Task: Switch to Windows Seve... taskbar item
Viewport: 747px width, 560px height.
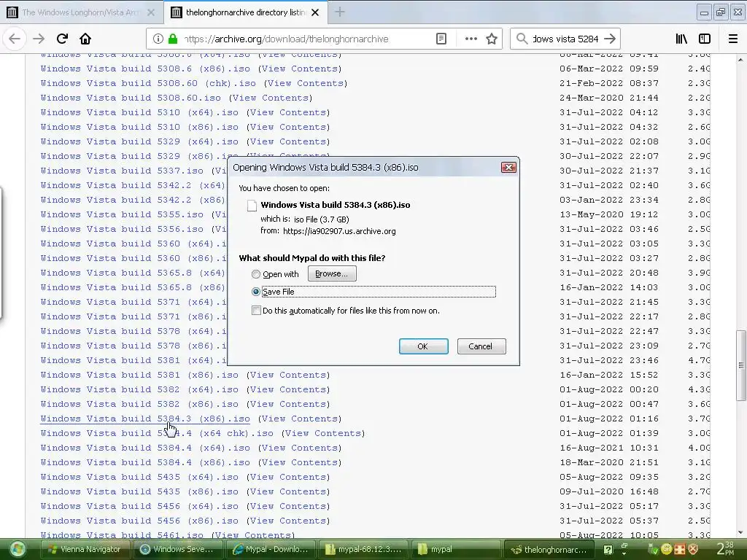Action: click(178, 549)
